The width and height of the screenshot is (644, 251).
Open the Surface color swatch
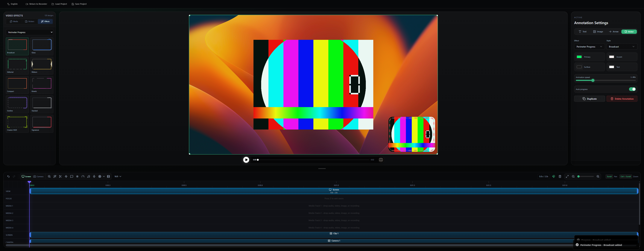tap(579, 67)
